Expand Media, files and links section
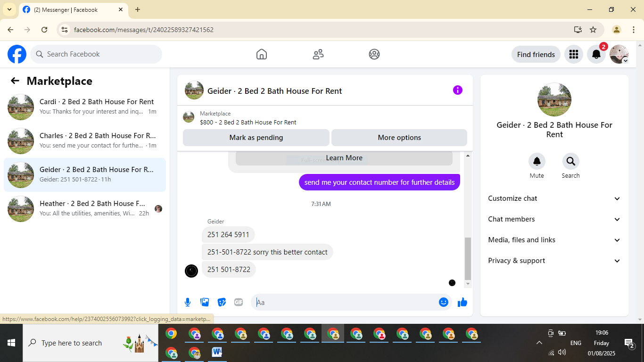Viewport: 644px width, 362px height. [554, 240]
